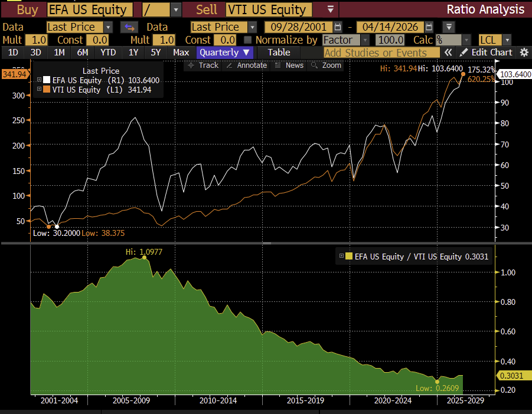Select the Max range tab

(181, 52)
